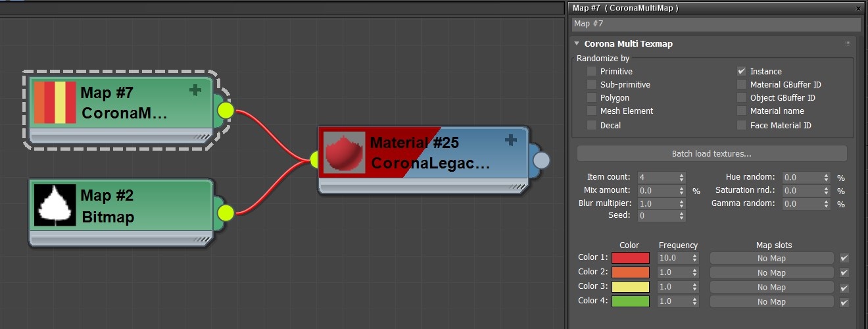Enable the Material name checkbox

pos(742,111)
